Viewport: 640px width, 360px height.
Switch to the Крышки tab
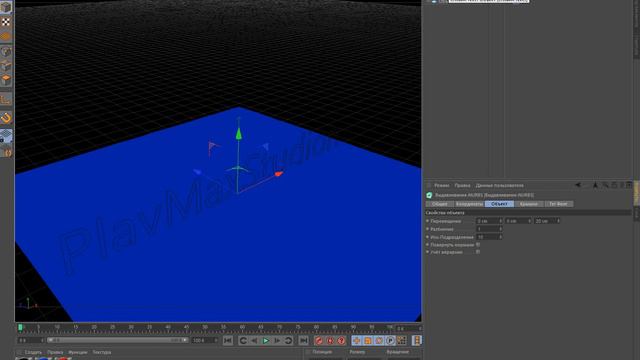coord(529,204)
